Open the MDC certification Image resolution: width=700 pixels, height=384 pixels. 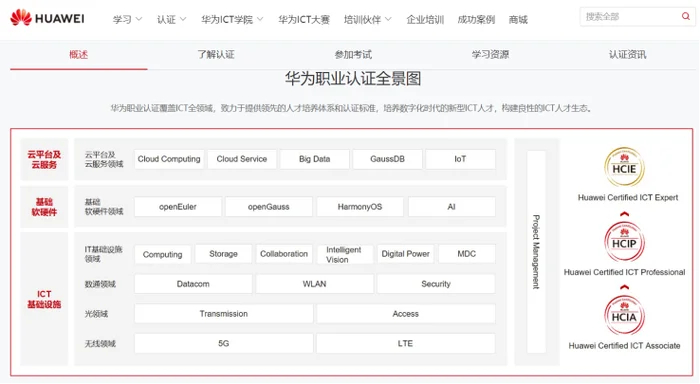pos(467,254)
